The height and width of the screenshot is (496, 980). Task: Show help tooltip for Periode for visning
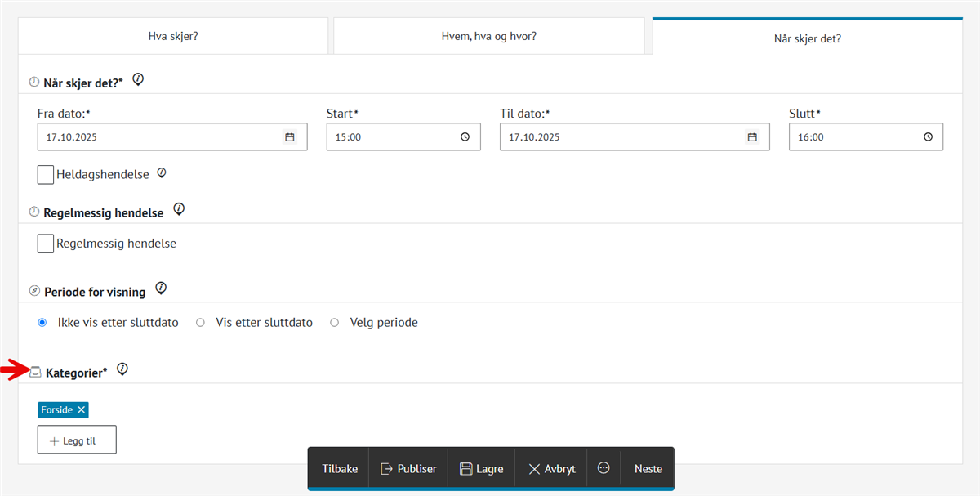pos(161,289)
